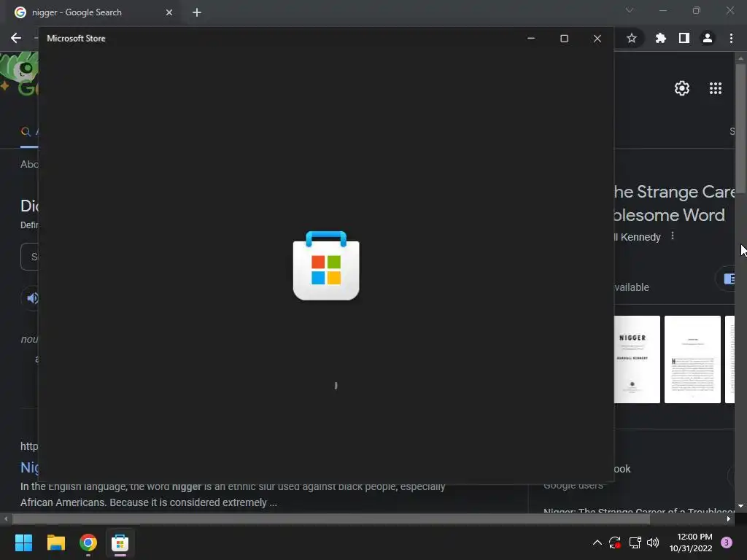The image size is (747, 560).
Task: Bookmark this page with the star icon
Action: click(x=631, y=38)
